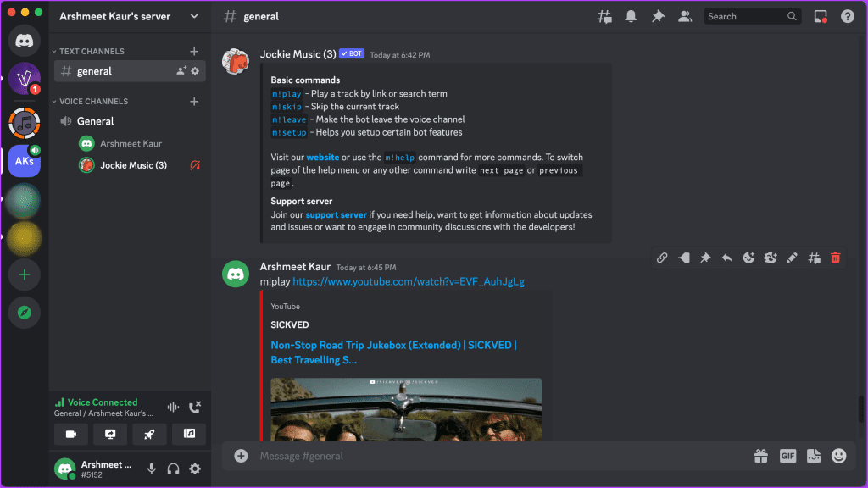
Task: Edit the m!play message
Action: [x=793, y=258]
